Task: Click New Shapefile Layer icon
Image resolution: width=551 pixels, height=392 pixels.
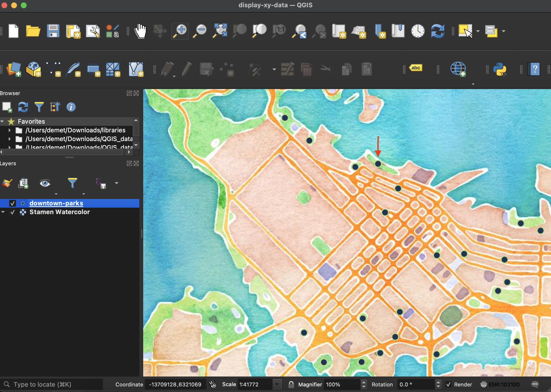Action: tap(53, 69)
